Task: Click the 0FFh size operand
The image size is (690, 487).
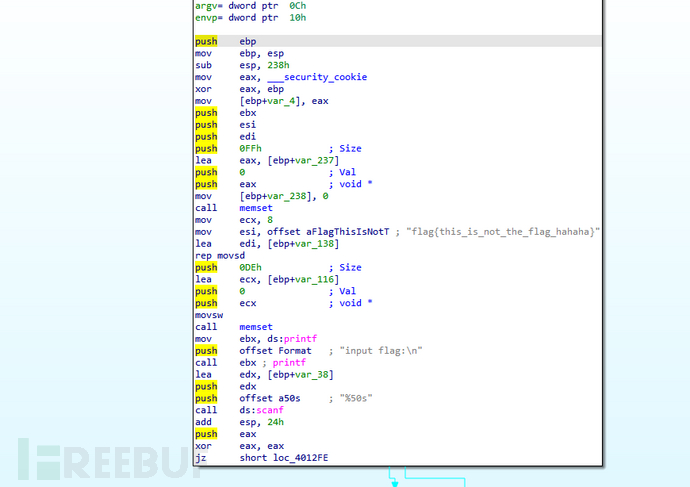Action: [250, 148]
